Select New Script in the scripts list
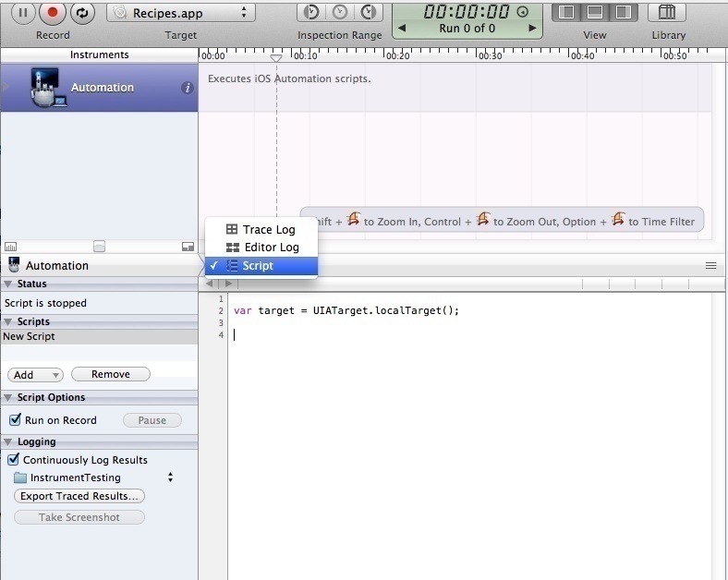 pos(100,336)
